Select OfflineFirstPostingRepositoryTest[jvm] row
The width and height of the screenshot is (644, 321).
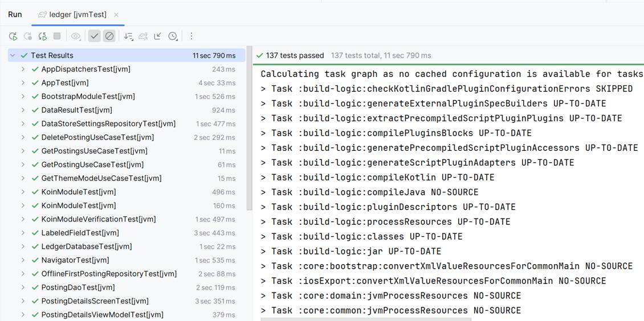tap(127, 273)
